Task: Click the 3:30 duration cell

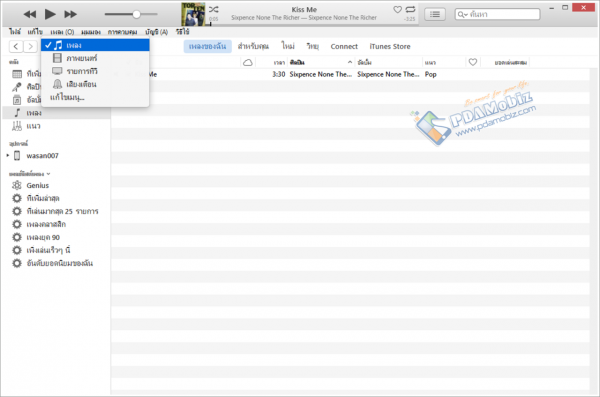Action: [279, 74]
